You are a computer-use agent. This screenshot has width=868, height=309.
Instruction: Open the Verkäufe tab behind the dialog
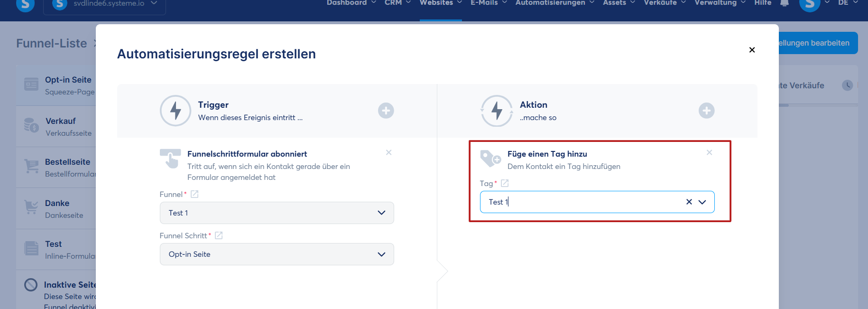pyautogui.click(x=802, y=85)
